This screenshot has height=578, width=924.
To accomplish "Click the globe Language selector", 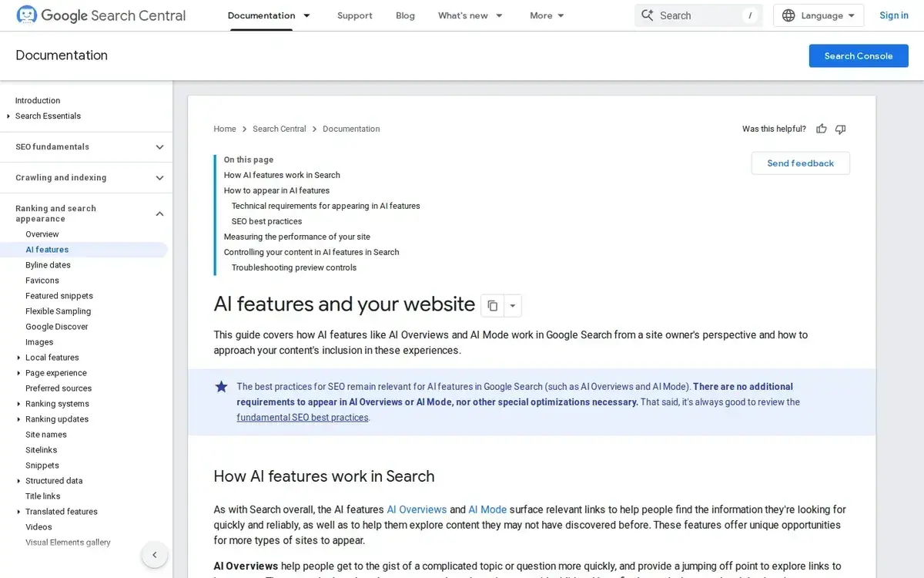I will tap(819, 15).
